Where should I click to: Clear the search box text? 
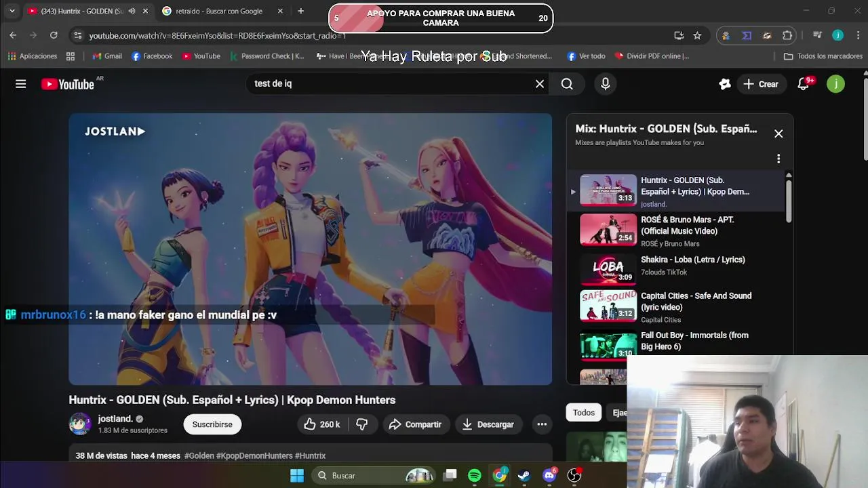pyautogui.click(x=540, y=84)
